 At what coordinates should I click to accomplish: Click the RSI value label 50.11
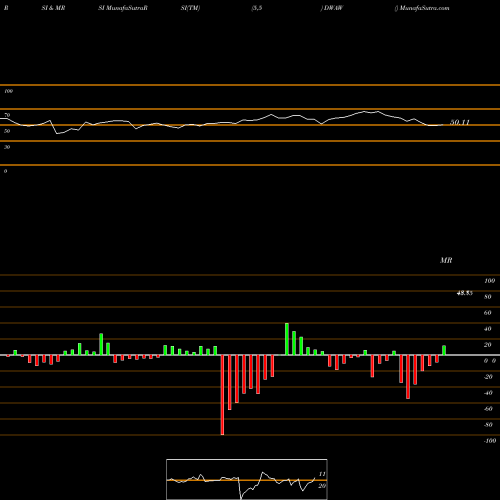(x=460, y=122)
